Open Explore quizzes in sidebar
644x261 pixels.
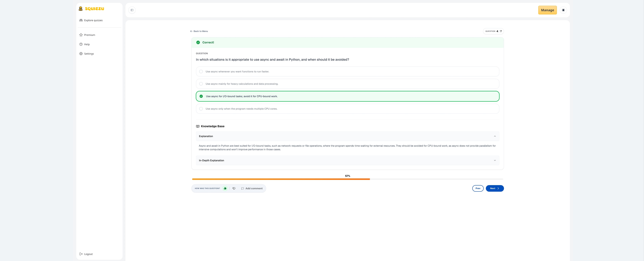pos(93,20)
